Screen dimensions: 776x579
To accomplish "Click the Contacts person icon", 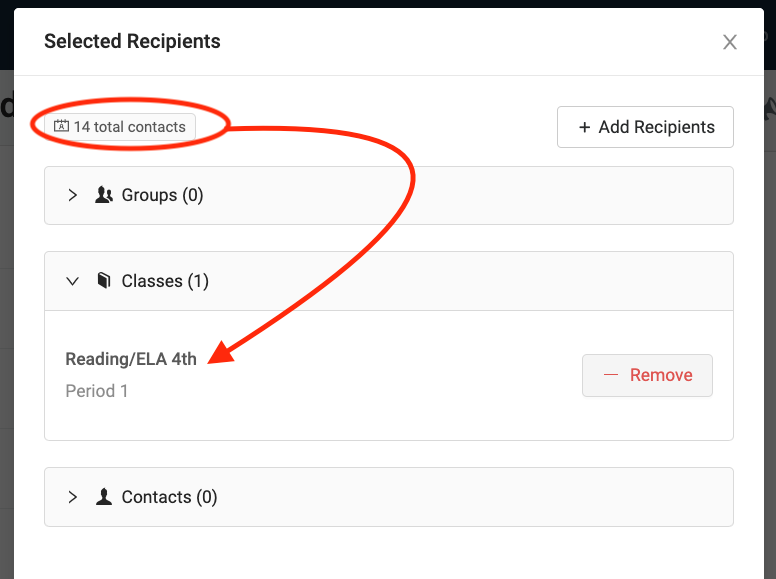I will [x=104, y=497].
